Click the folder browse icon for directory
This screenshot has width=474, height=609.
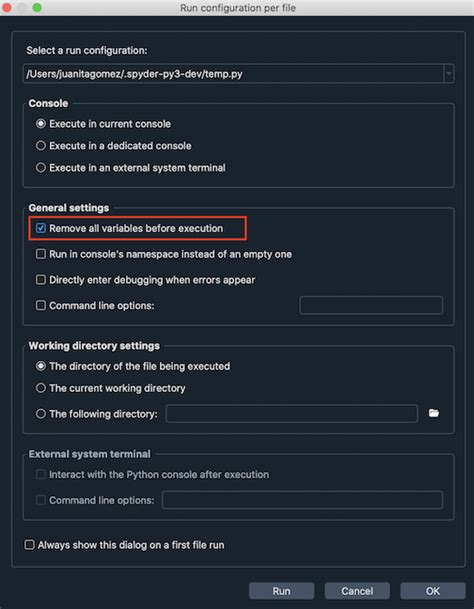click(x=434, y=413)
